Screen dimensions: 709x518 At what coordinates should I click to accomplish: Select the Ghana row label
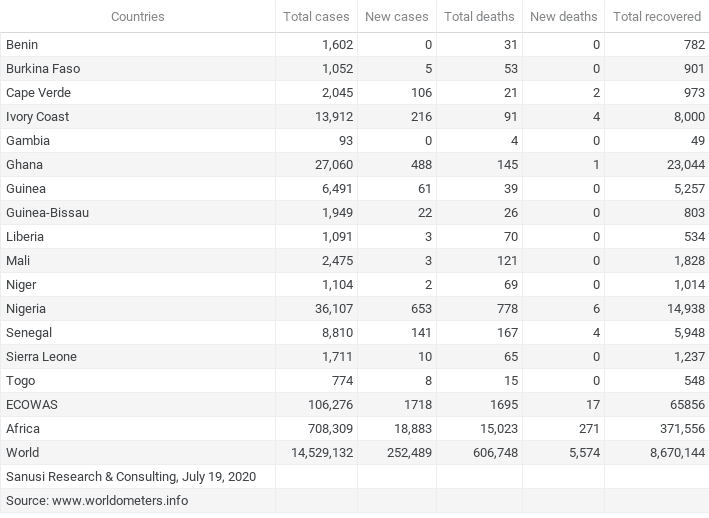pos(24,165)
